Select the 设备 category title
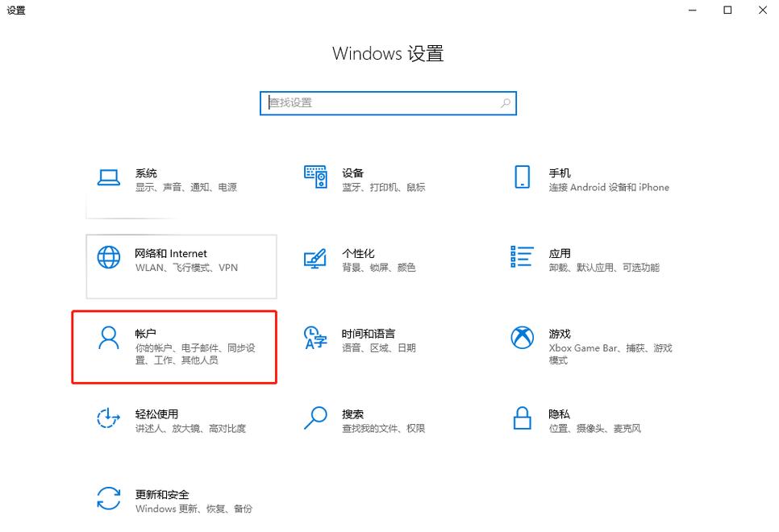Image resolution: width=779 pixels, height=532 pixels. 352,172
